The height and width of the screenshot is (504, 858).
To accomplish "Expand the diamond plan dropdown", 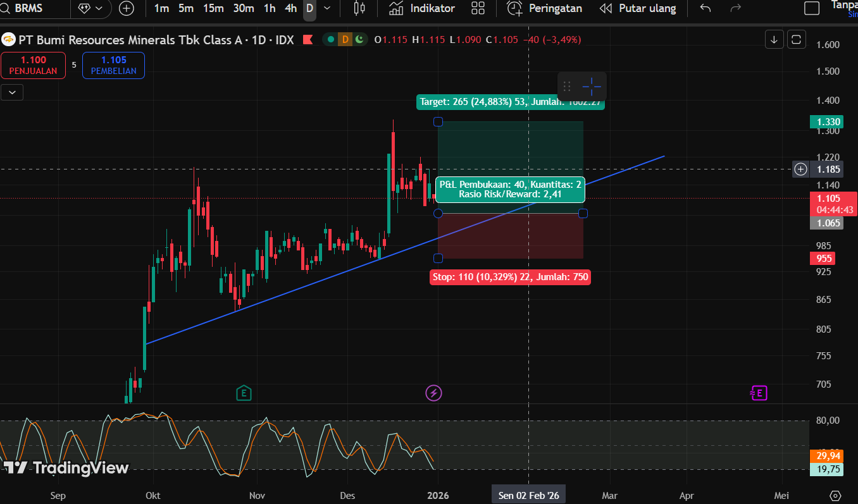I will coord(90,8).
